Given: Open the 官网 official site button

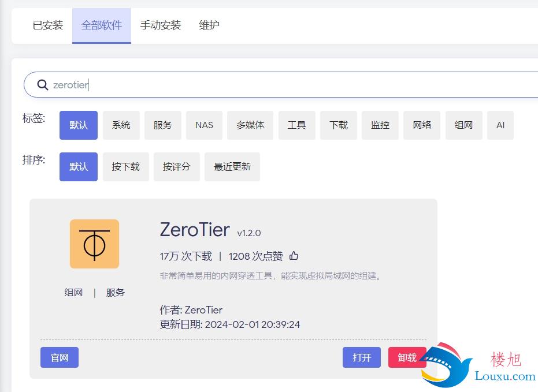Looking at the screenshot, I should (60, 357).
